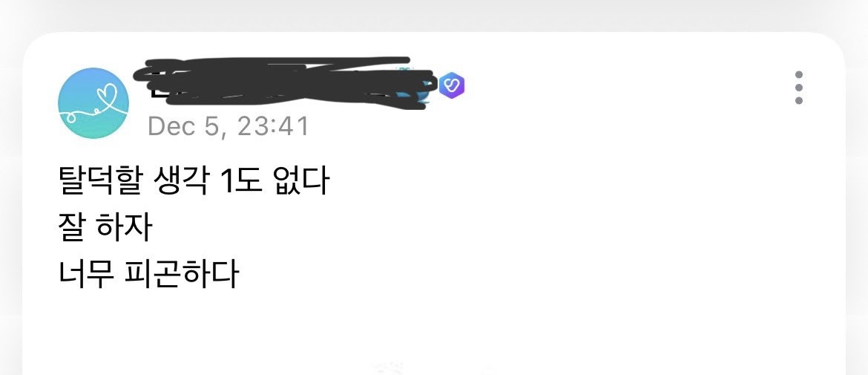Click the middle dot of options icon
This screenshot has width=868, height=375.
click(798, 88)
